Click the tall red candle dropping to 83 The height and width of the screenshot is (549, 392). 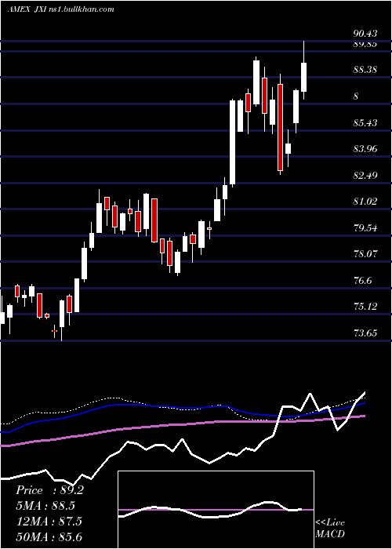click(280, 127)
